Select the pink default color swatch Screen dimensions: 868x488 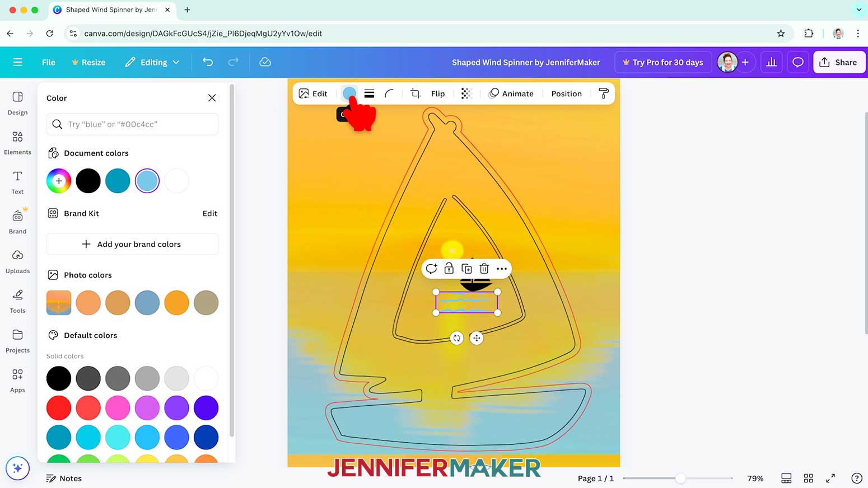tap(118, 408)
